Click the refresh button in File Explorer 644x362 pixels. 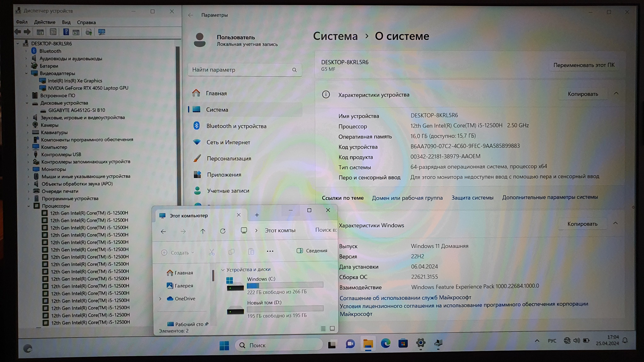point(223,231)
